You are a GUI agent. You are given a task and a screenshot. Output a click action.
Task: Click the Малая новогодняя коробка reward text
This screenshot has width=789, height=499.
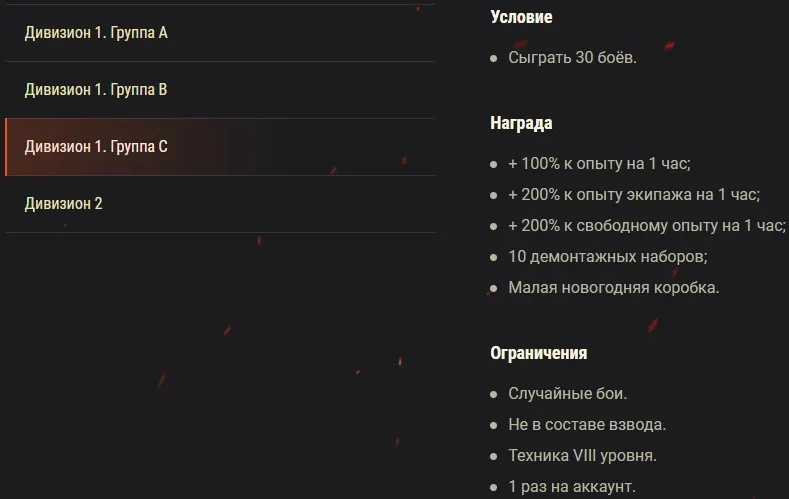[613, 288]
